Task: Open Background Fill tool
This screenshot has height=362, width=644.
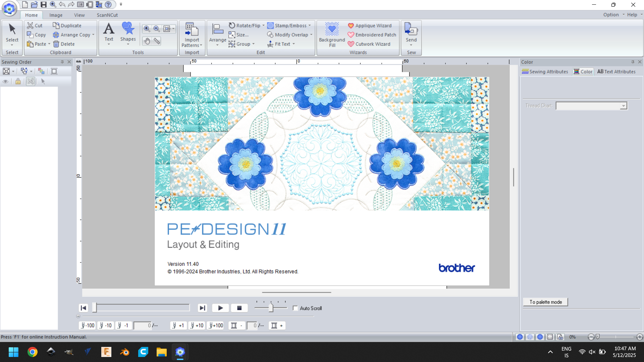Action: (x=332, y=35)
